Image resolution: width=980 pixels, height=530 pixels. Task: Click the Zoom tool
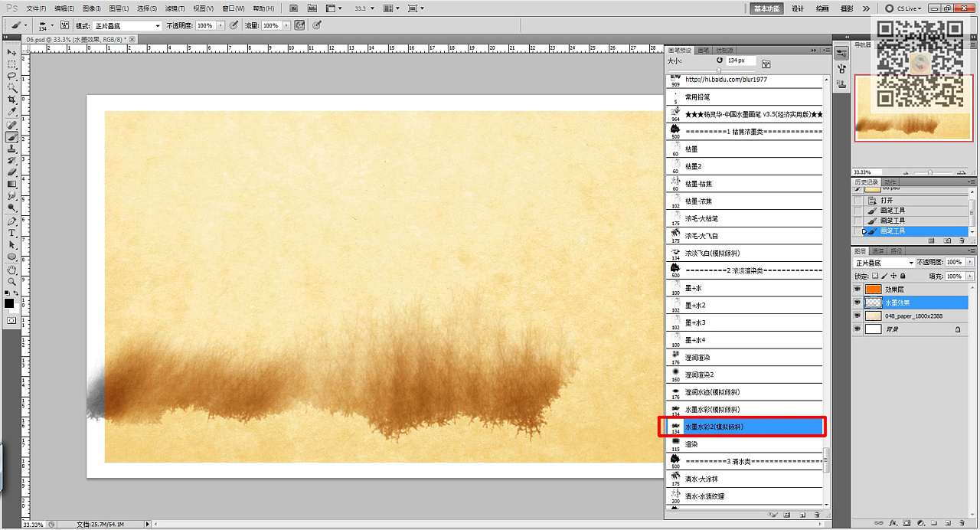(x=12, y=282)
